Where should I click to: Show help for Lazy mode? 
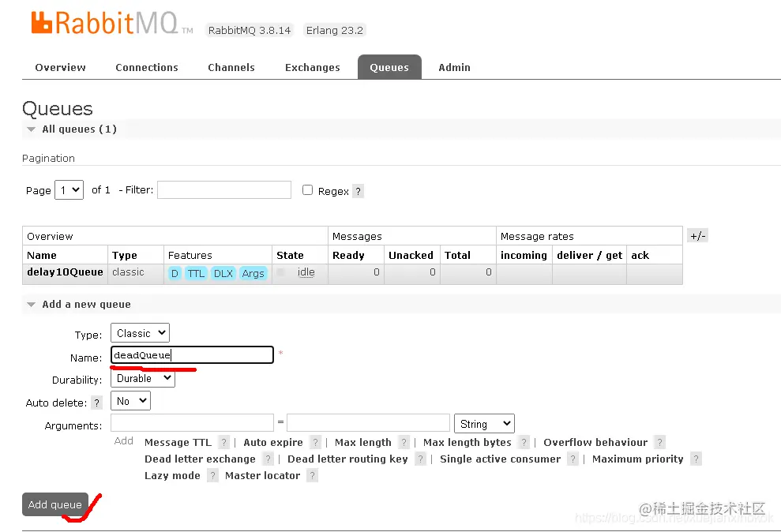pyautogui.click(x=212, y=476)
